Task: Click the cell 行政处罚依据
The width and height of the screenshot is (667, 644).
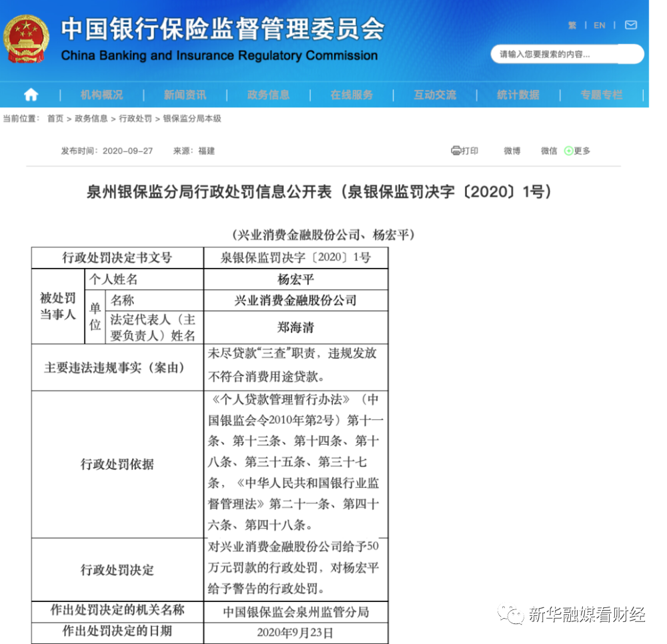Action: [117, 464]
